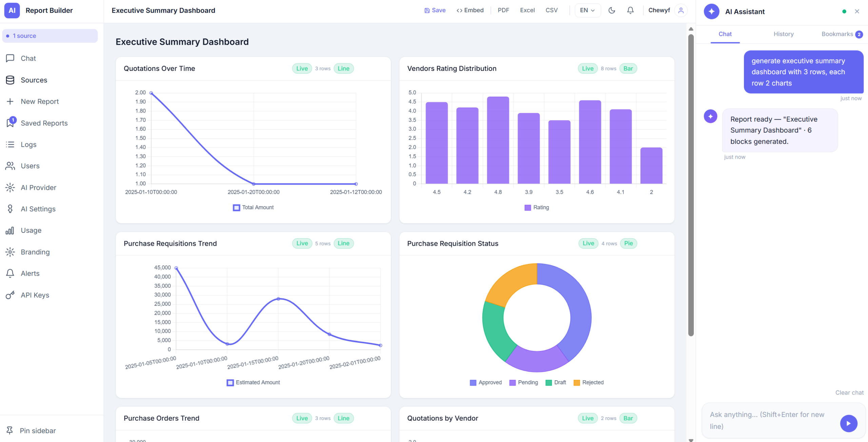Click Live badge on Quotations Over Time
868x442 pixels.
point(302,68)
